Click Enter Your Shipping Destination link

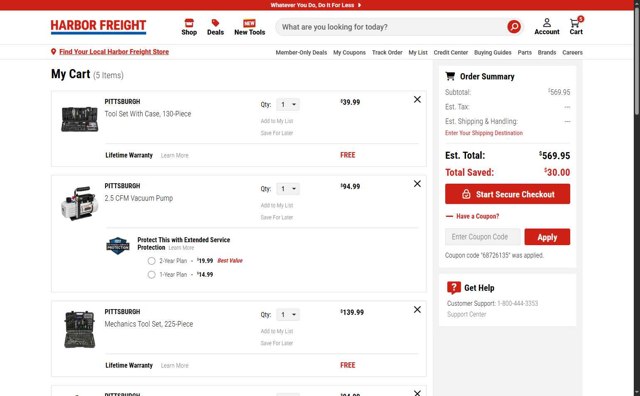484,133
